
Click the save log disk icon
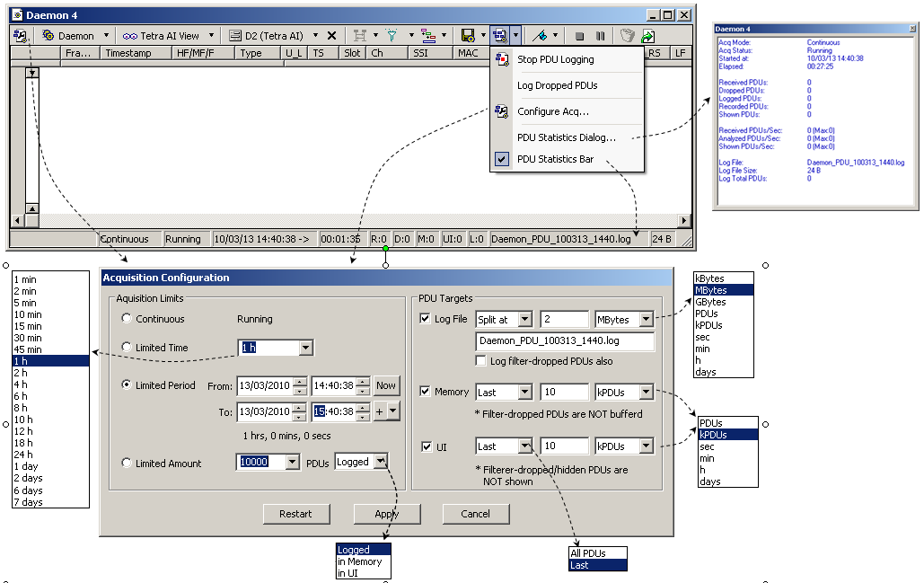pos(468,36)
